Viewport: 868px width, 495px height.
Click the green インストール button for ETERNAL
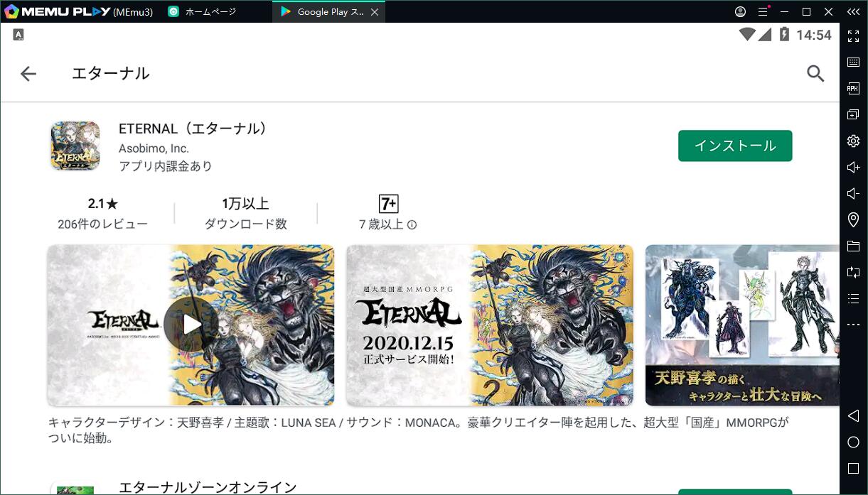(x=734, y=146)
